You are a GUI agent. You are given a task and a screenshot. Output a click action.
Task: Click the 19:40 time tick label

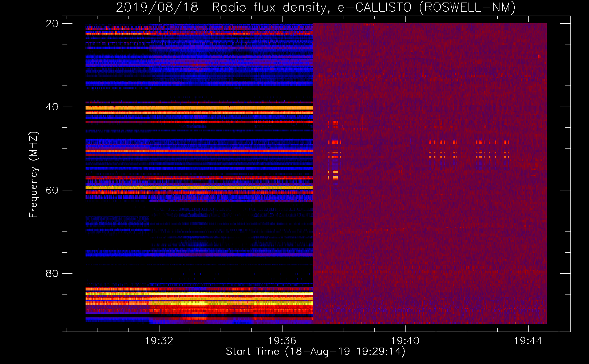(x=405, y=341)
